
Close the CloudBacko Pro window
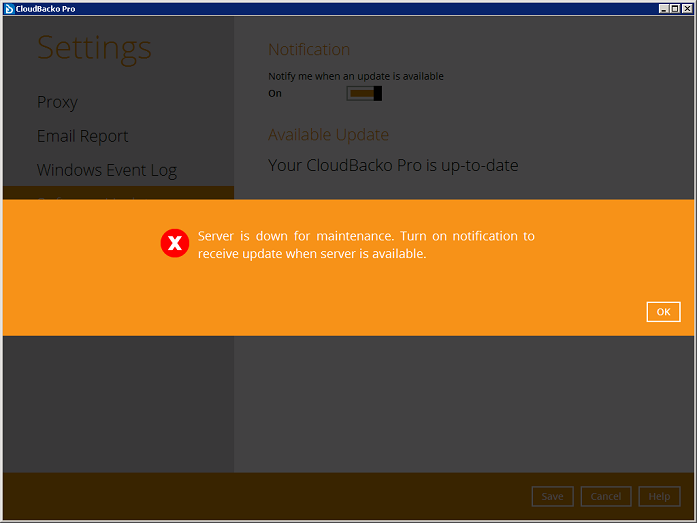687,8
